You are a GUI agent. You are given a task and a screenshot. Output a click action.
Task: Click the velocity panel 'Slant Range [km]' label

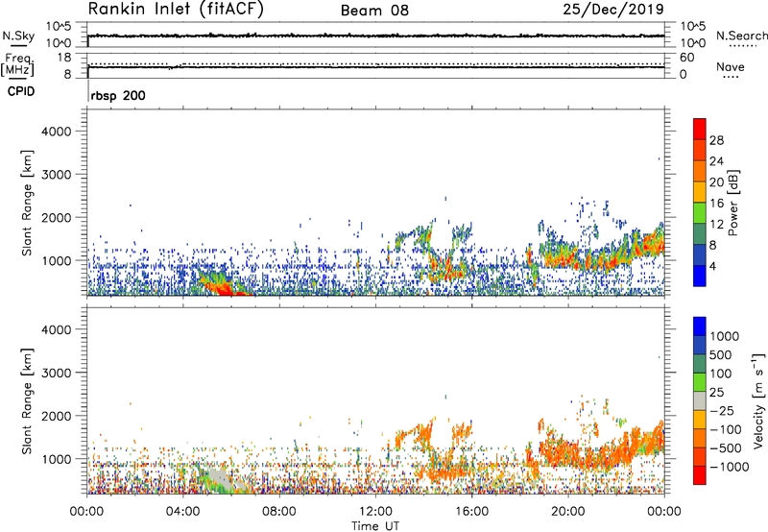27,401
